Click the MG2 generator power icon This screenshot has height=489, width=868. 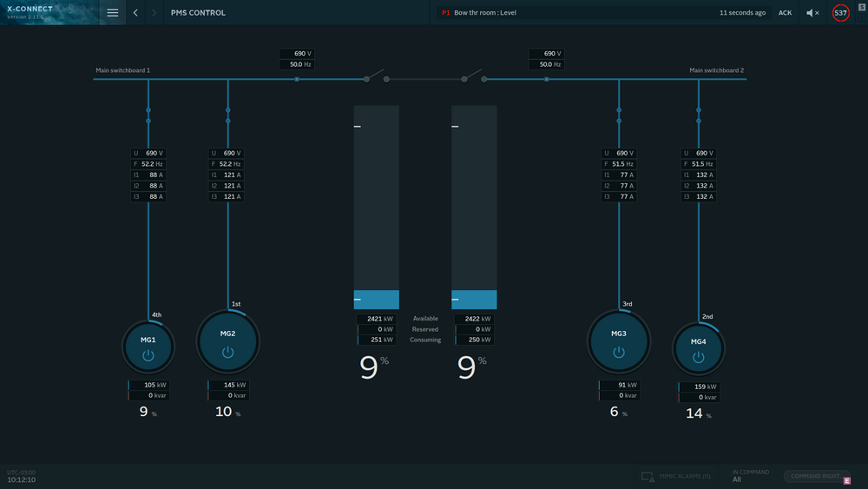coord(227,352)
